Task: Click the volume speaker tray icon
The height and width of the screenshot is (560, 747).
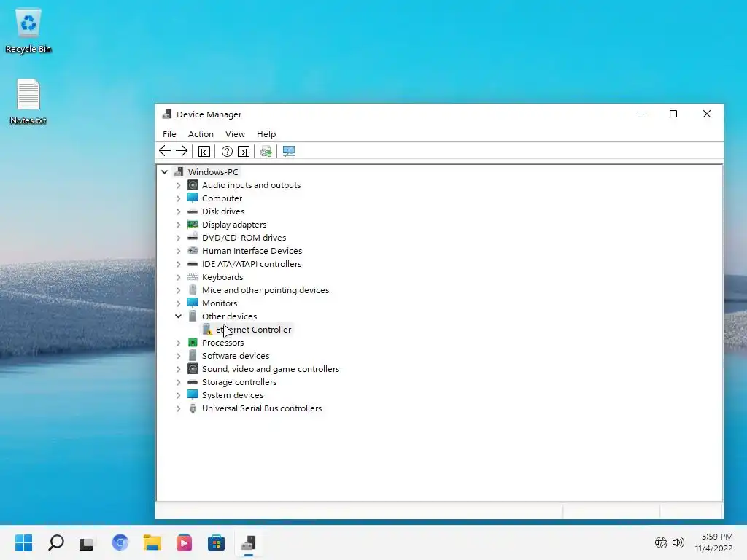Action: [678, 542]
